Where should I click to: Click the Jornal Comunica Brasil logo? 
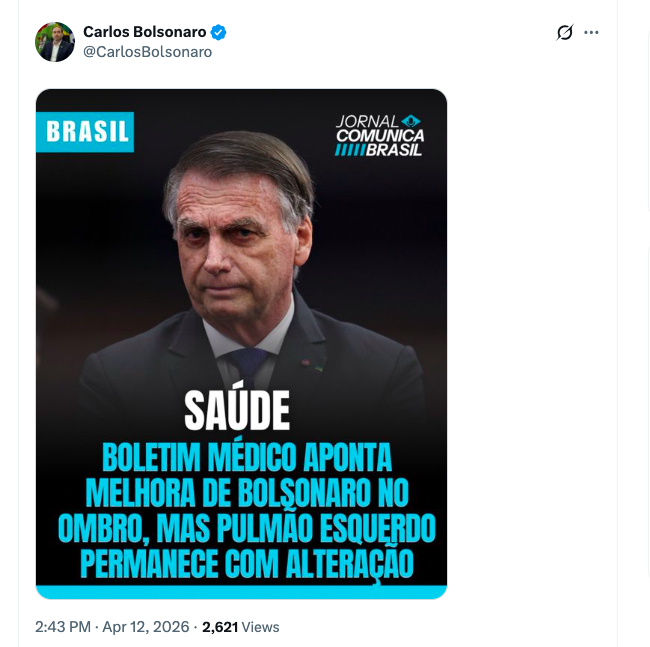click(379, 135)
